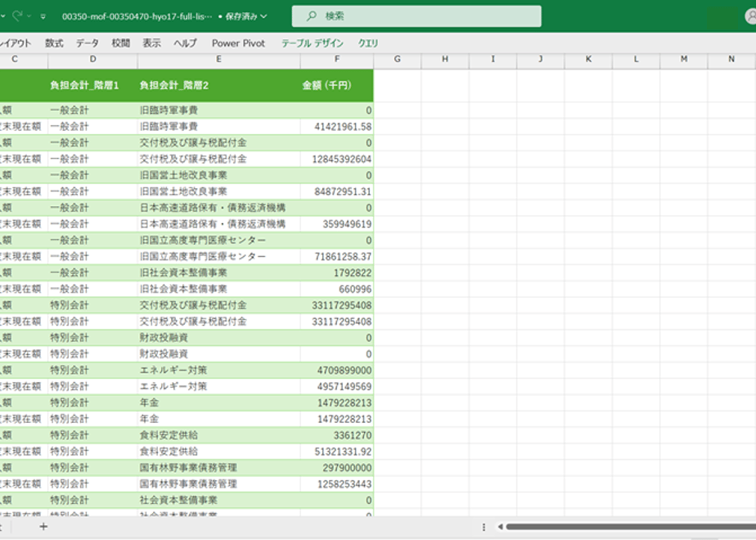Select the 校閲 tab
The height and width of the screenshot is (540, 756).
[x=120, y=43]
